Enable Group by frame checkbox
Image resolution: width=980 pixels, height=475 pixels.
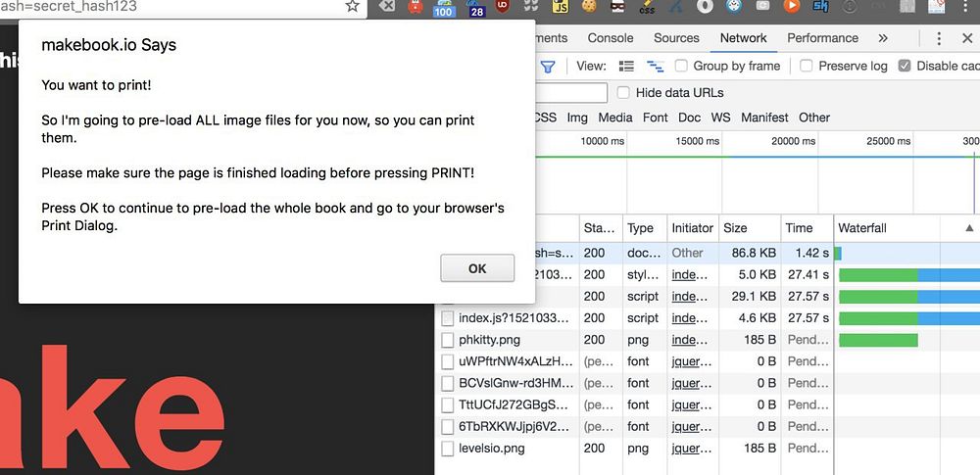coord(681,66)
